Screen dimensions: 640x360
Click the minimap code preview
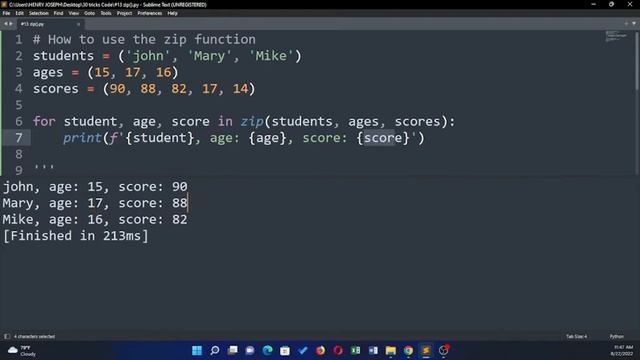click(616, 36)
